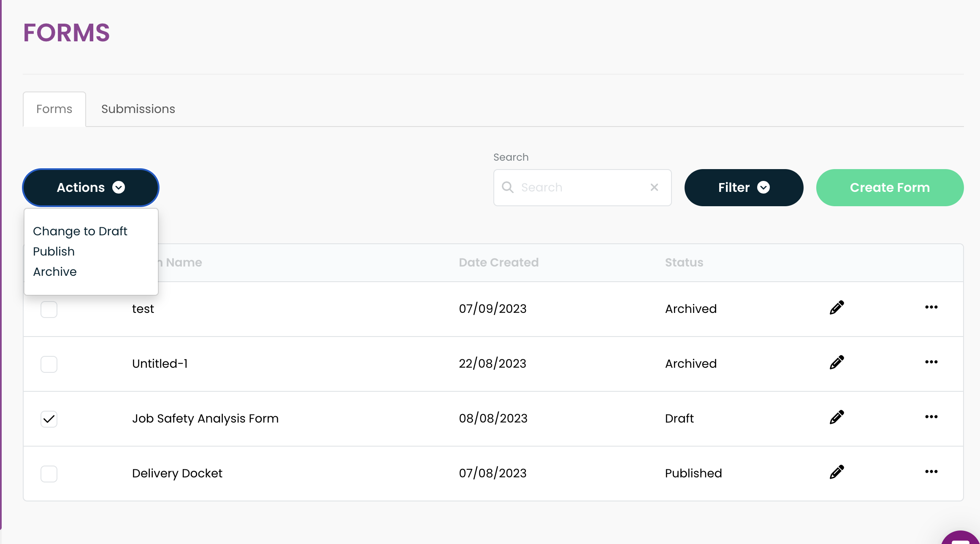Click Archived status in test row

pyautogui.click(x=691, y=309)
